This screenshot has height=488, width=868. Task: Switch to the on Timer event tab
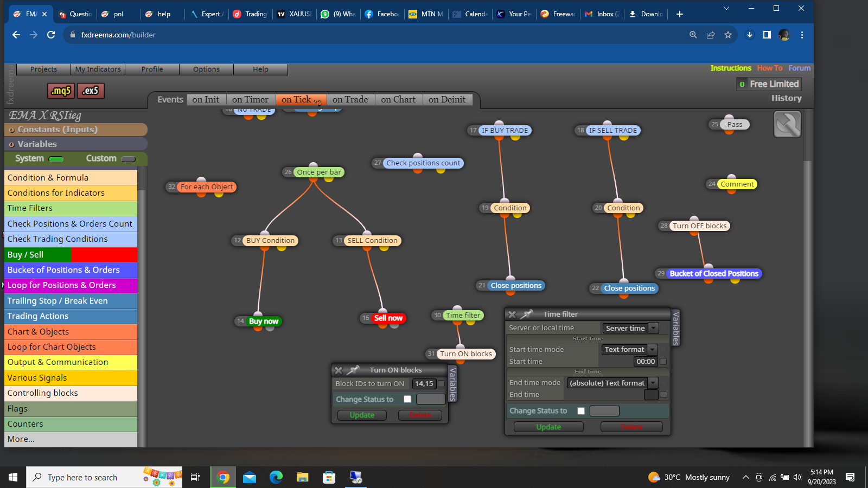pos(250,100)
